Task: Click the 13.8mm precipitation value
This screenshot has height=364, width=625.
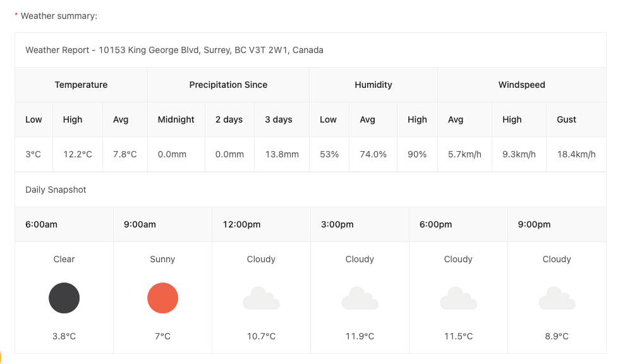Action: [x=282, y=154]
